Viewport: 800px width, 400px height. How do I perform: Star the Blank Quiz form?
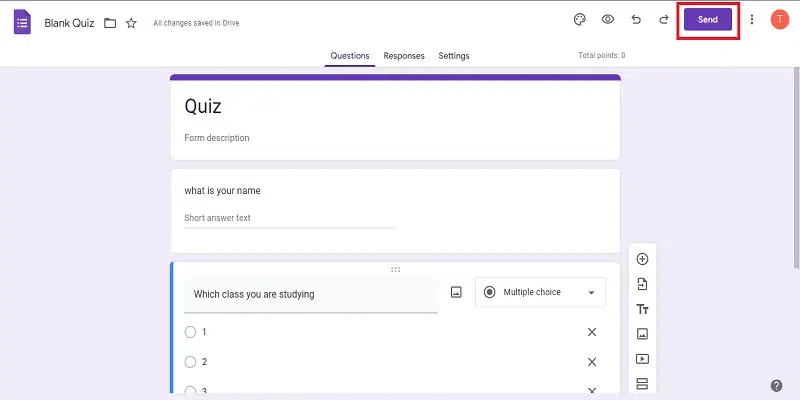[131, 23]
